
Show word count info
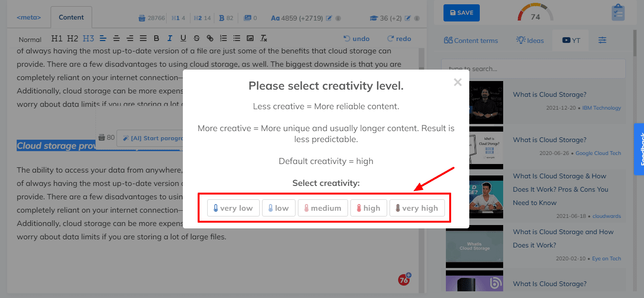point(338,18)
